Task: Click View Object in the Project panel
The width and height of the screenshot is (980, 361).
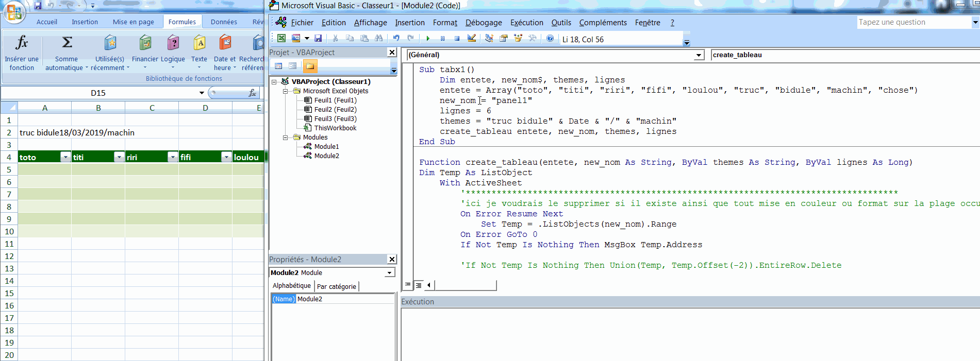Action: click(x=293, y=66)
